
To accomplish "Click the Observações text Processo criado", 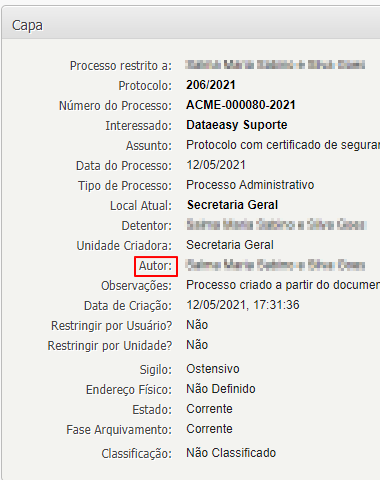I will [283, 285].
